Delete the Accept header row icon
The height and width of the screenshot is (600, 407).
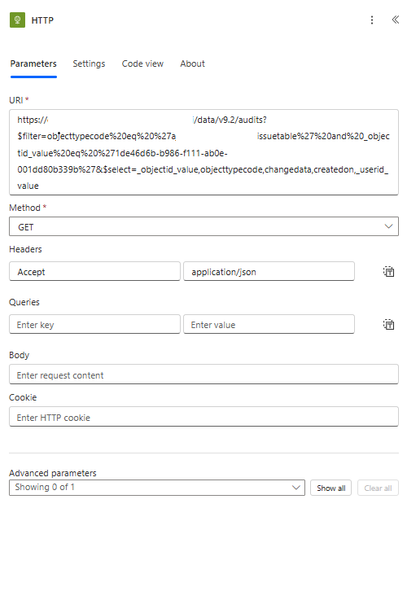pyautogui.click(x=388, y=272)
